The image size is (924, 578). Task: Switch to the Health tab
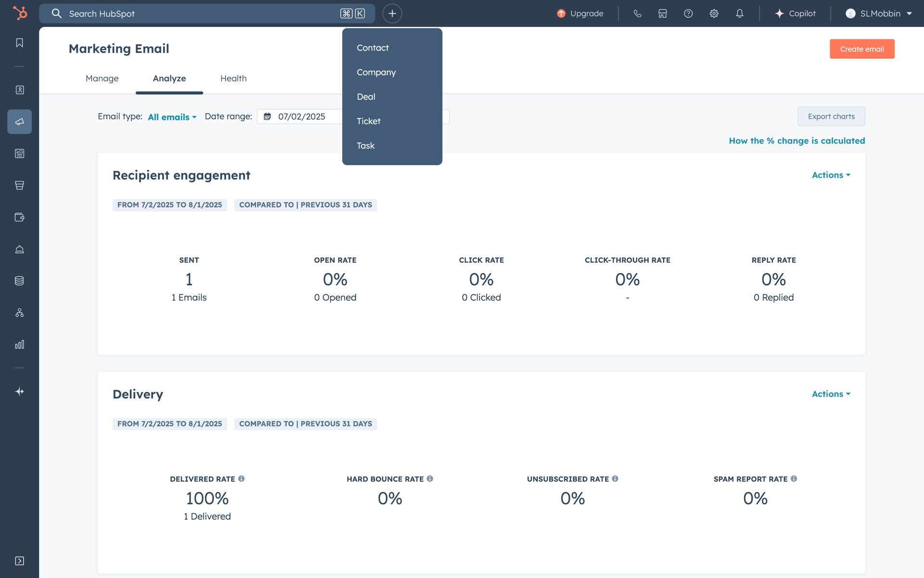coord(233,79)
